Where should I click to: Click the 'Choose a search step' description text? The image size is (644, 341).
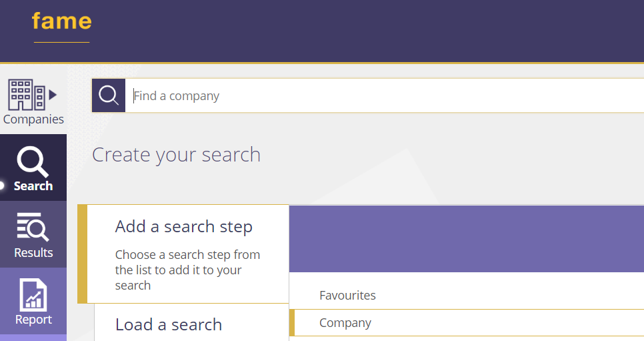point(187,270)
